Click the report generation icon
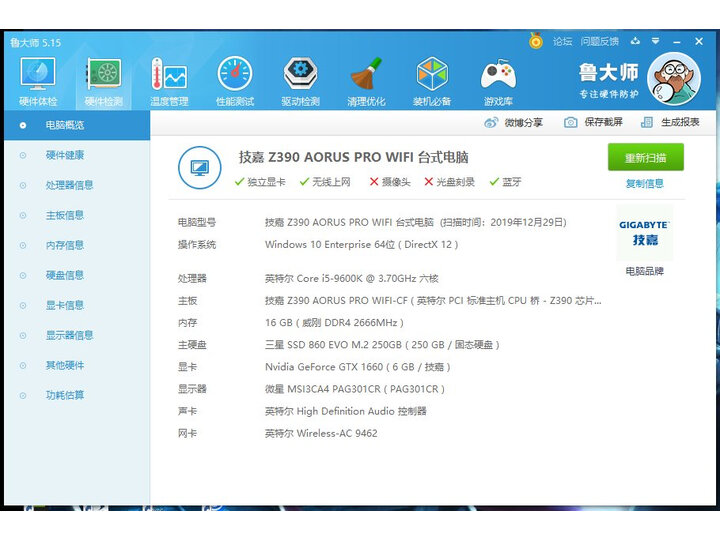This screenshot has width=720, height=540. point(647,122)
